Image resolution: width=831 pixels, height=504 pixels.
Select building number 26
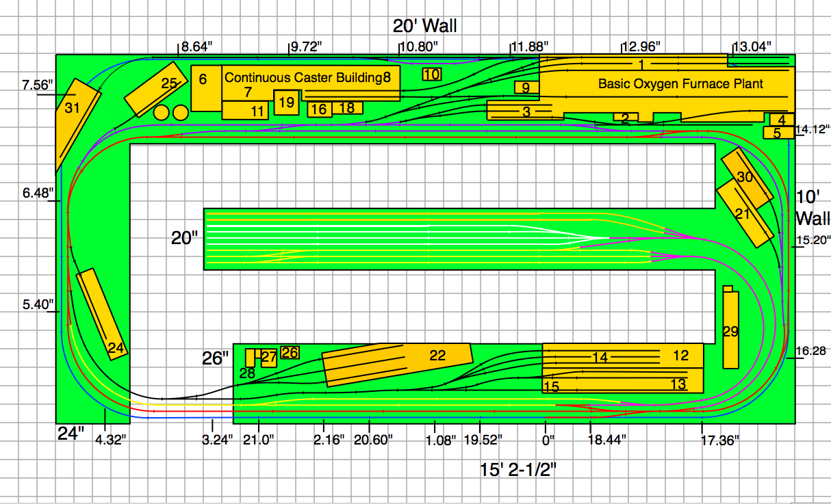tap(290, 353)
